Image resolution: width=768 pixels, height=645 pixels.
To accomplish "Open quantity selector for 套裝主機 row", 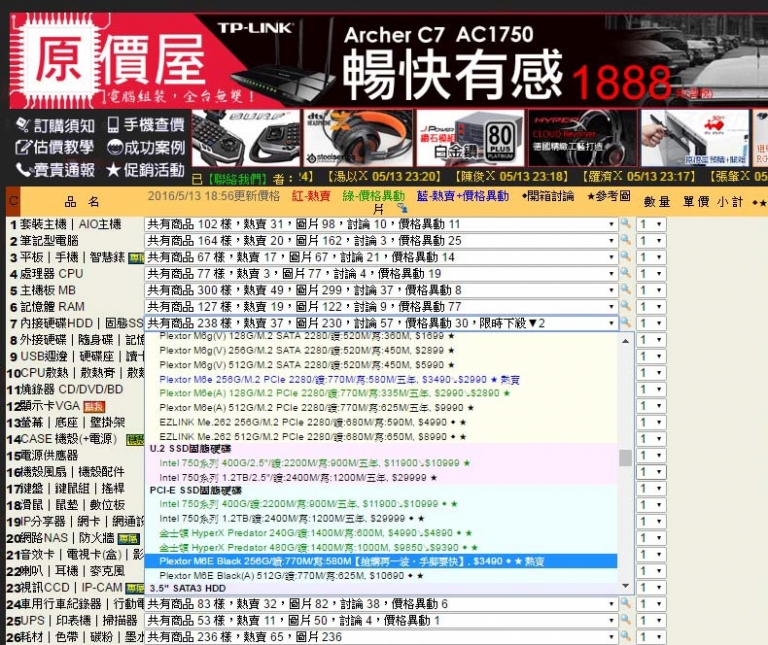I will 651,224.
